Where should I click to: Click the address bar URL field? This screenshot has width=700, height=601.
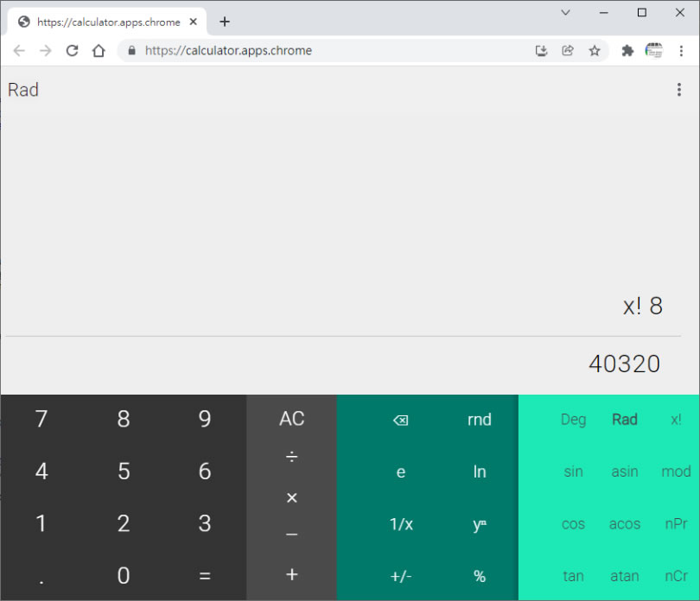click(x=328, y=51)
